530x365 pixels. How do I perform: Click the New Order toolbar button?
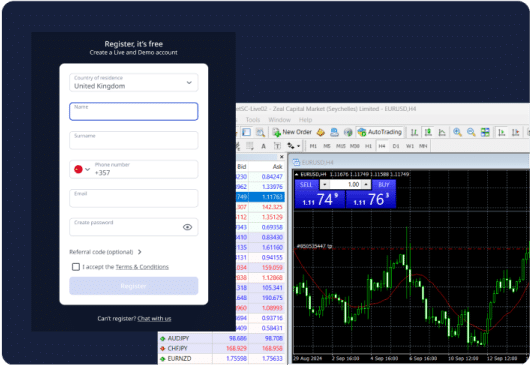pos(292,132)
